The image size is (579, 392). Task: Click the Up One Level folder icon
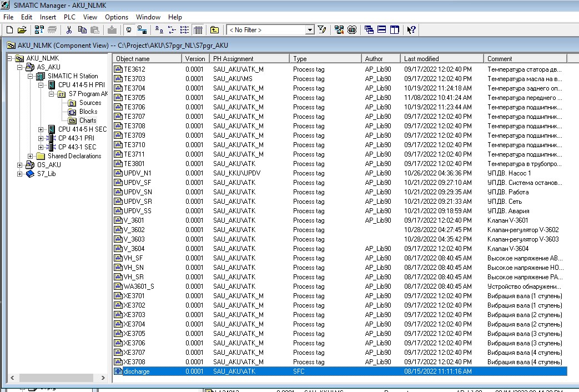click(x=214, y=30)
